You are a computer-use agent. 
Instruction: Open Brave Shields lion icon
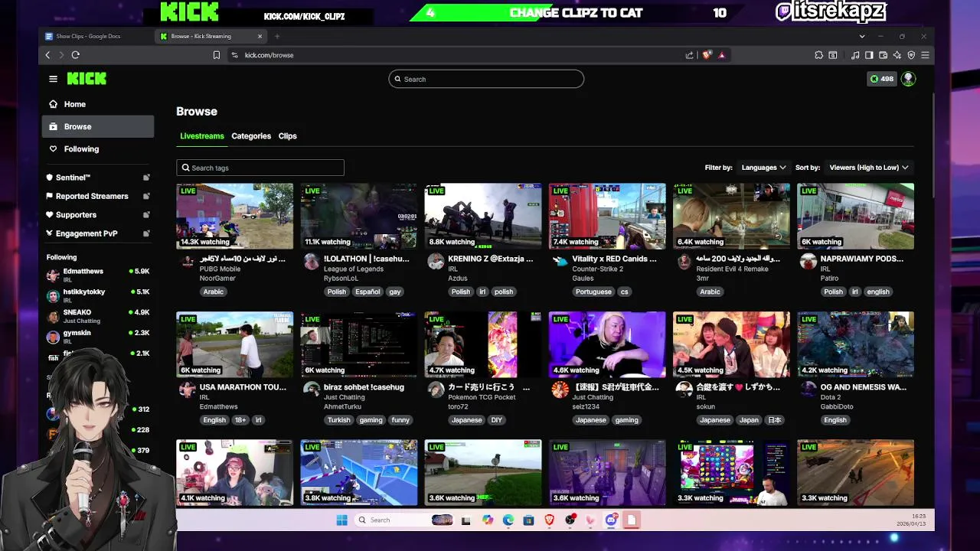click(x=706, y=55)
